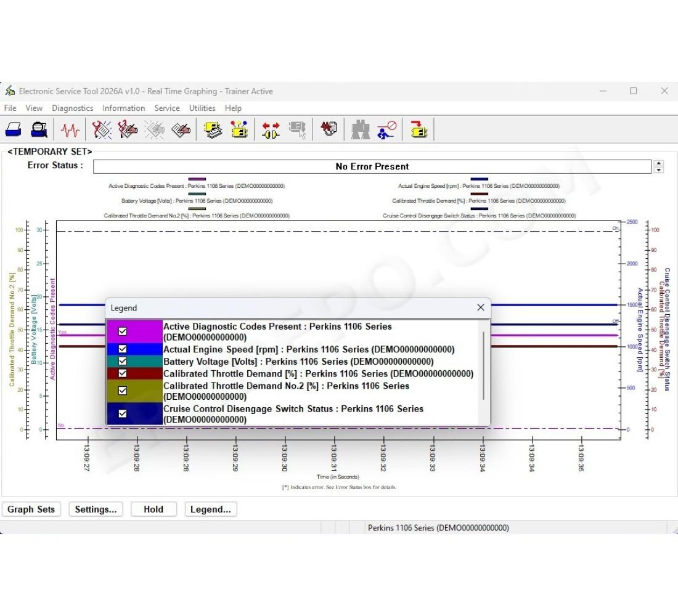Click the Legend list vertical scrollbar

(483, 365)
